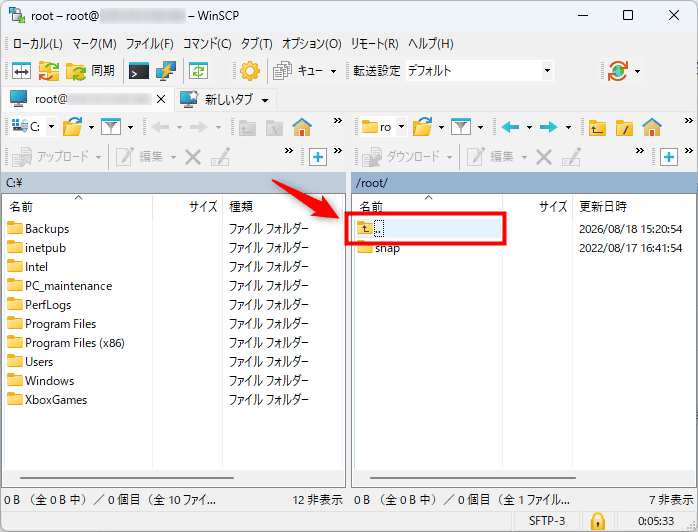Select the remote parent directory .. row
Viewport: 698px width, 532px height.
(430, 228)
